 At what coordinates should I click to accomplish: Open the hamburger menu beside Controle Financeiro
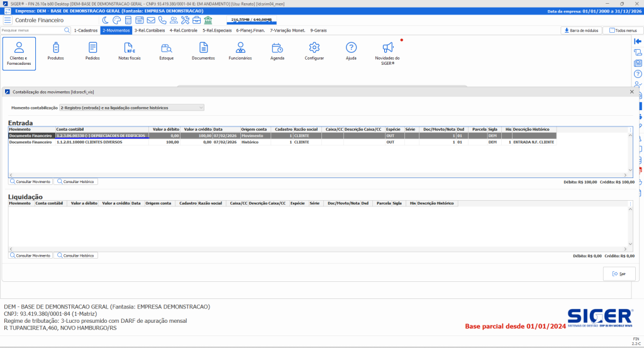click(8, 20)
